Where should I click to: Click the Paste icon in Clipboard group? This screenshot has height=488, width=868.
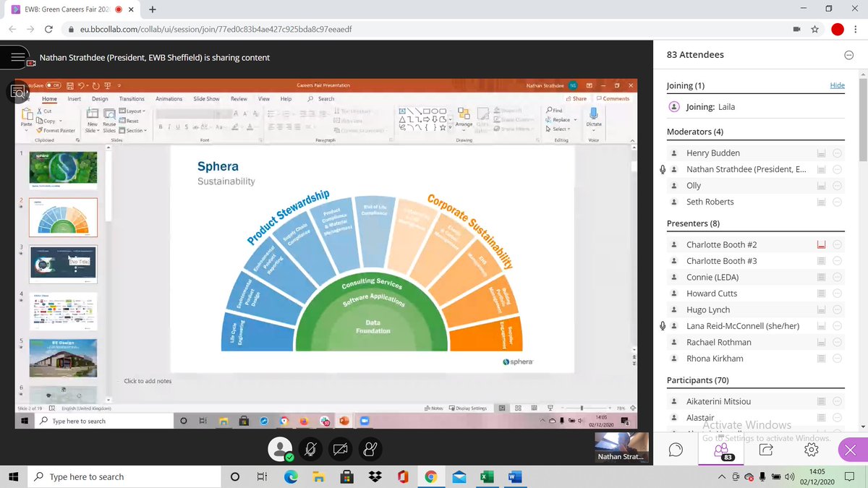click(x=26, y=116)
